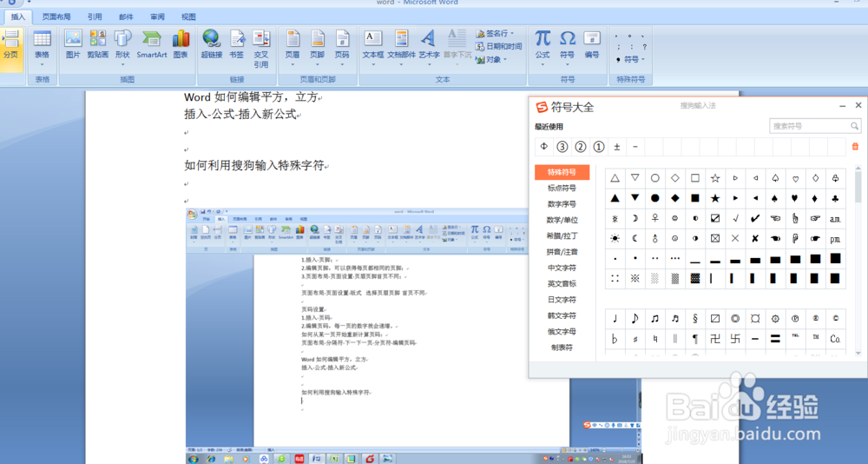Select 数学/单位 category
Image resolution: width=868 pixels, height=464 pixels.
(562, 220)
